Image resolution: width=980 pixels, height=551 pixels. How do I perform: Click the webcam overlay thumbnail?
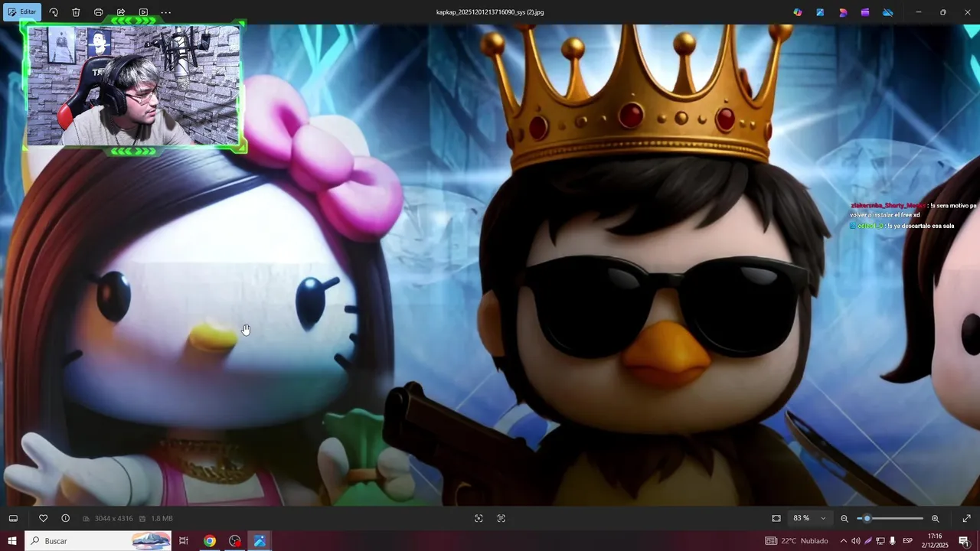(133, 86)
